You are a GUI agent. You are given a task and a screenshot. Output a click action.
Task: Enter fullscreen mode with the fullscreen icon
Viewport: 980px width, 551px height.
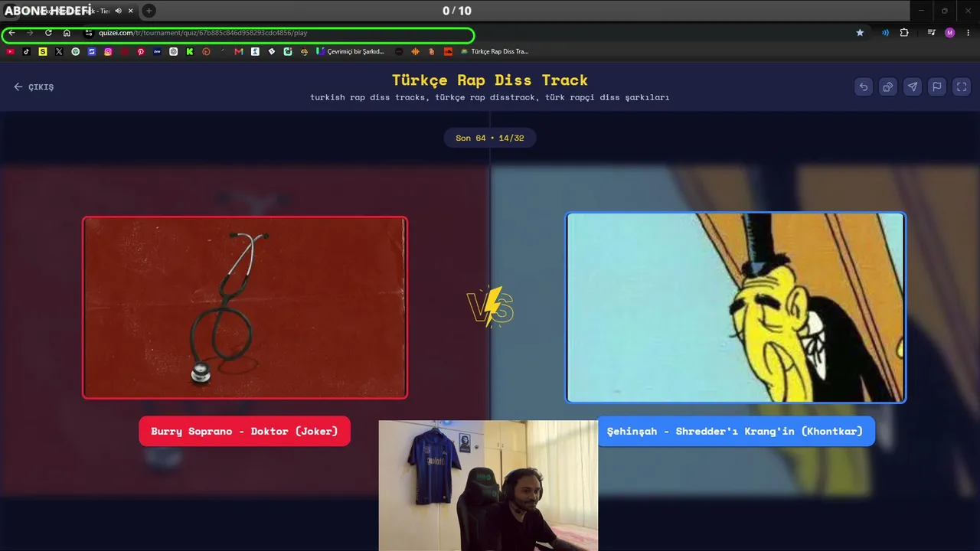pyautogui.click(x=962, y=86)
